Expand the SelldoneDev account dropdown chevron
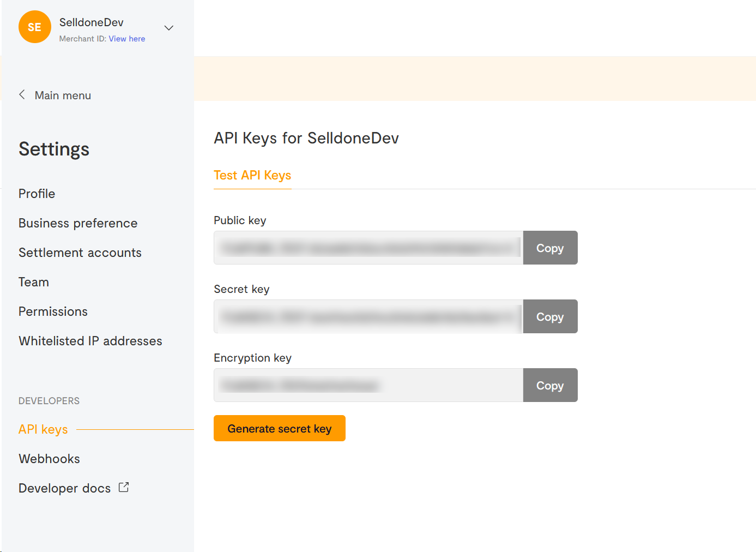756x552 pixels. (x=169, y=28)
